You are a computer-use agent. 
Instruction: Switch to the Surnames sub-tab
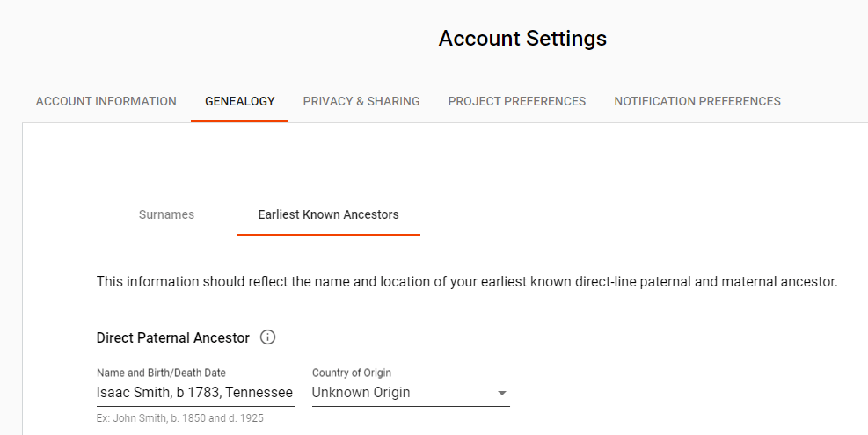(166, 214)
